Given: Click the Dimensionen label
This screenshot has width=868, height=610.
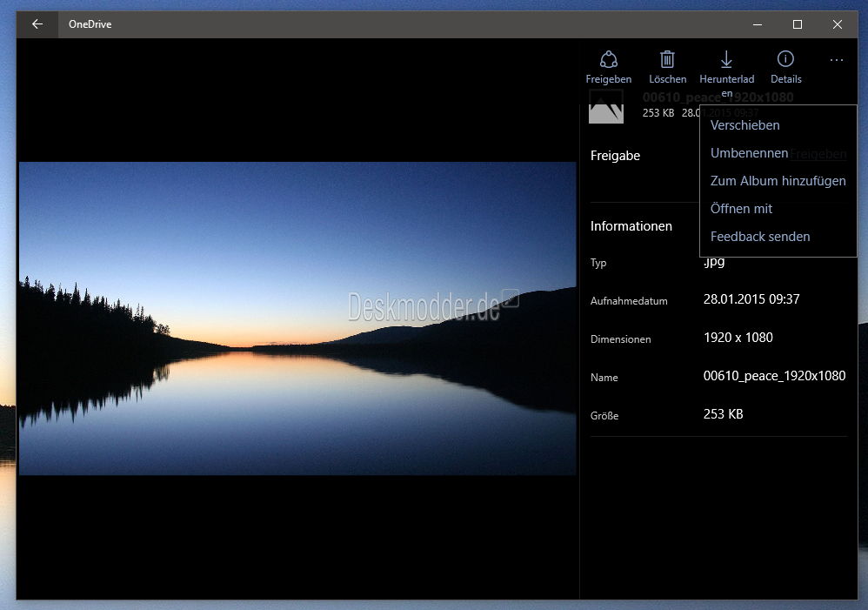Looking at the screenshot, I should (620, 339).
